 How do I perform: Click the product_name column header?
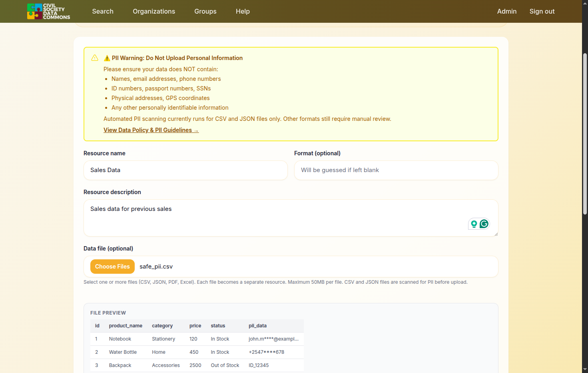(x=126, y=326)
